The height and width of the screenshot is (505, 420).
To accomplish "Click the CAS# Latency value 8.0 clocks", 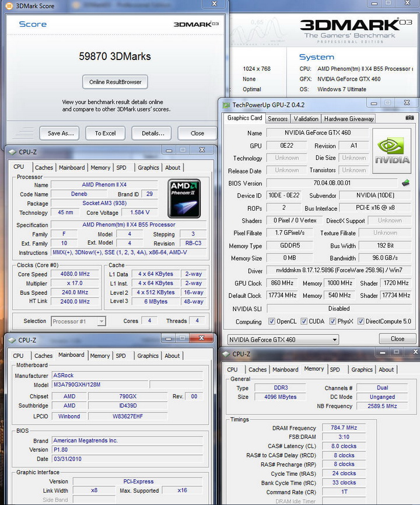I will click(x=344, y=446).
